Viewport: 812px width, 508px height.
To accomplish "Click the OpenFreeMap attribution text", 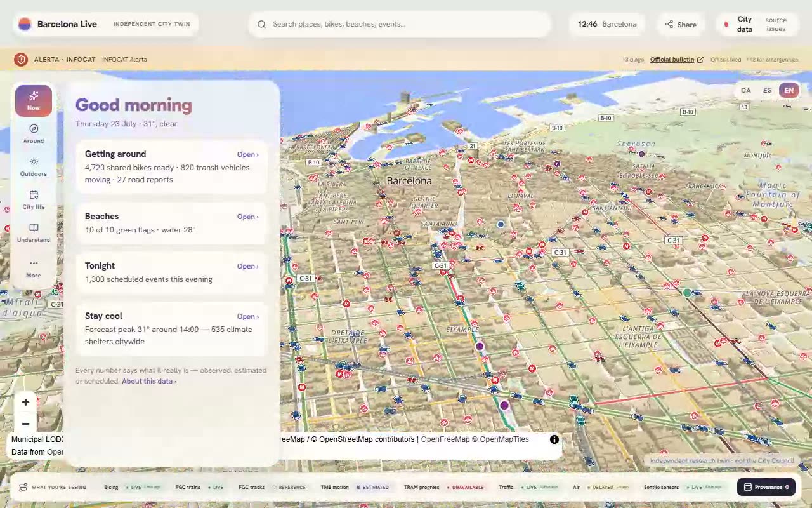I will (x=445, y=439).
